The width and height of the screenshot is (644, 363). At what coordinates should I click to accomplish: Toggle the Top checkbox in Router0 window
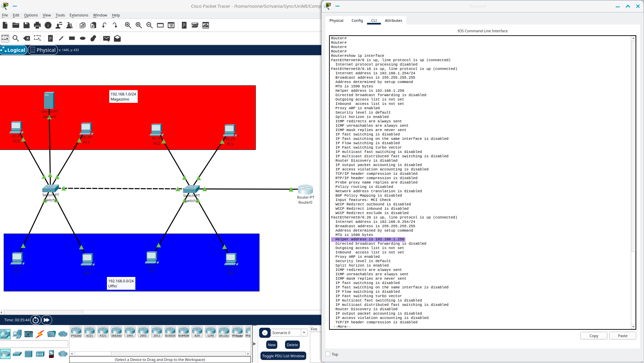coord(328,354)
